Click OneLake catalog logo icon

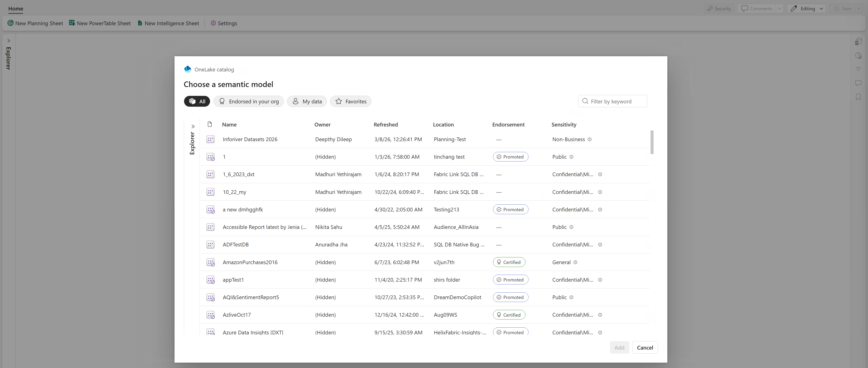coord(188,69)
